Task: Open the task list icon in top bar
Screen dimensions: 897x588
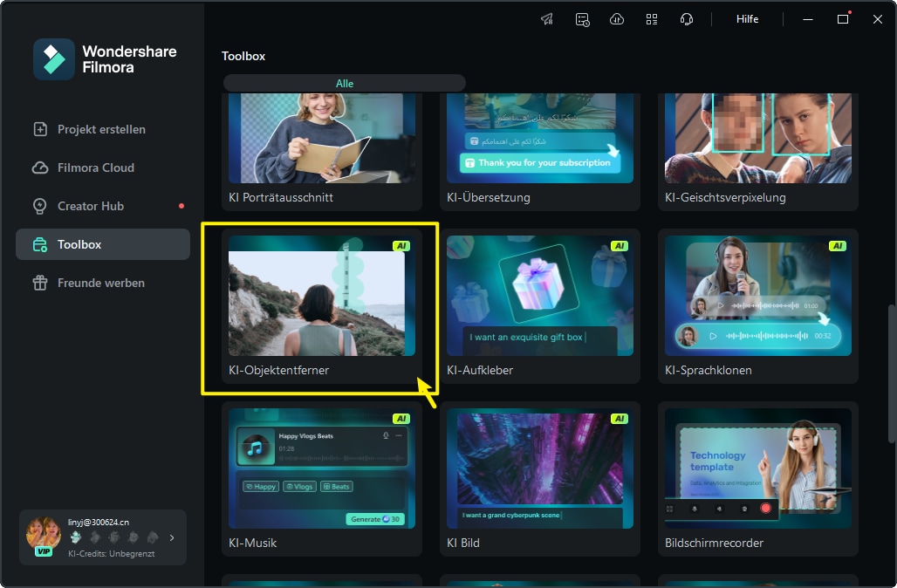Action: [582, 19]
